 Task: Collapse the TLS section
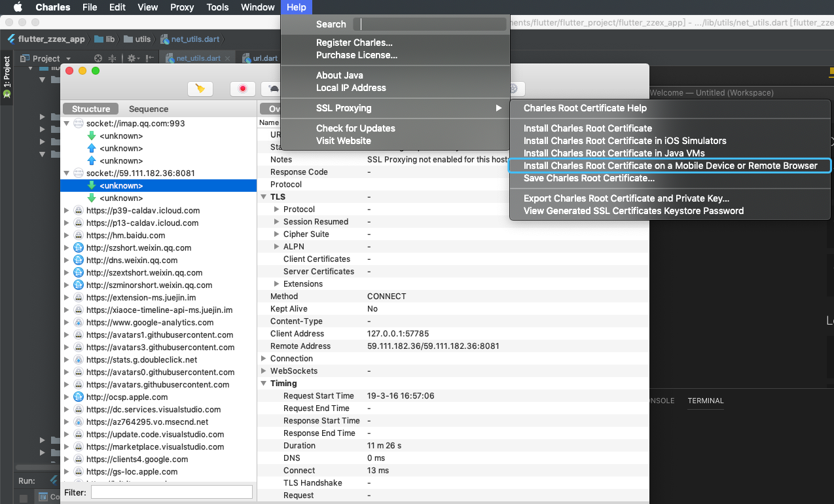click(264, 197)
